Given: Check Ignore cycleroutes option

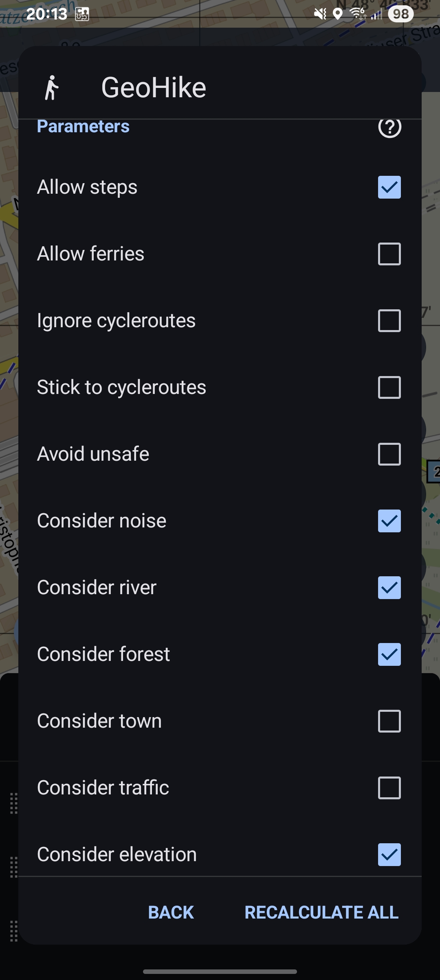Looking at the screenshot, I should click(389, 321).
